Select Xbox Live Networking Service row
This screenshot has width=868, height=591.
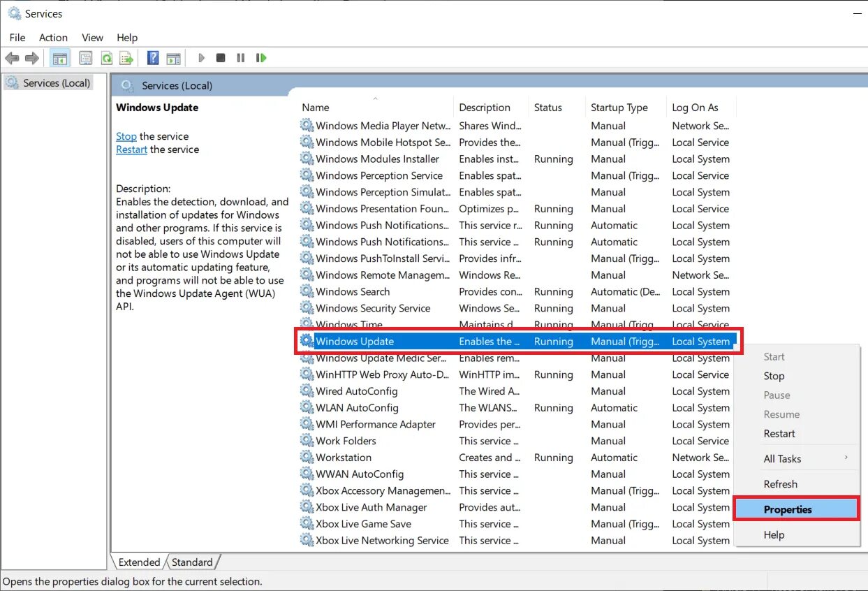coord(517,540)
